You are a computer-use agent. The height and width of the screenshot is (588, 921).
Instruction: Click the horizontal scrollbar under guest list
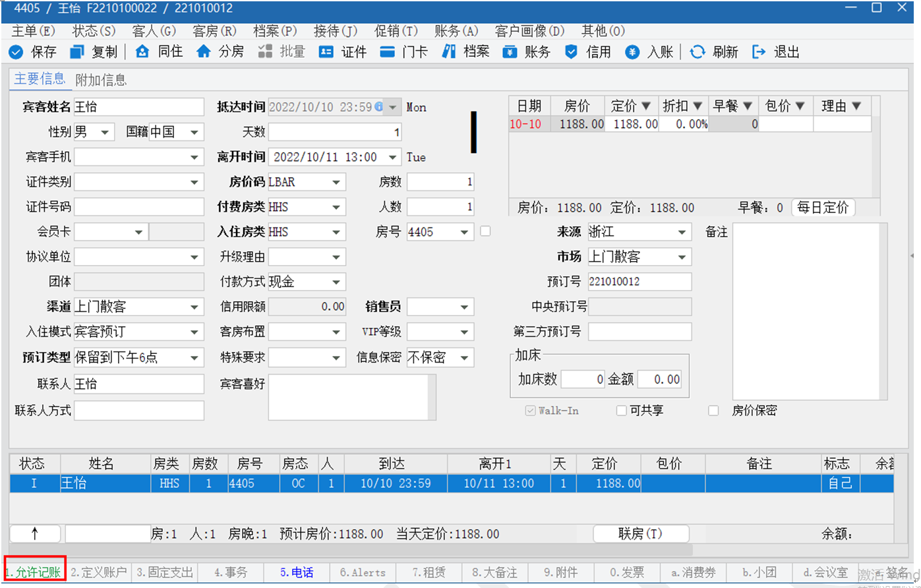tap(351, 549)
